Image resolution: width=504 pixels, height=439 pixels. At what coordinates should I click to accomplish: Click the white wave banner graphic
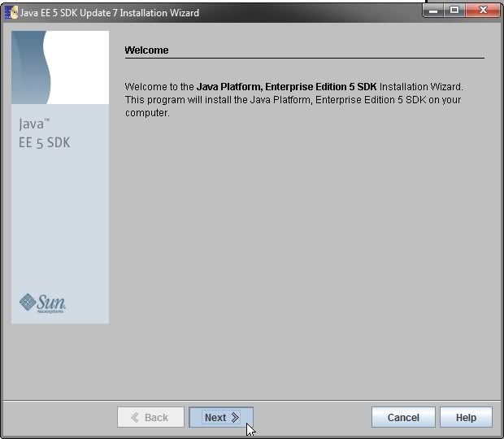[x=60, y=67]
